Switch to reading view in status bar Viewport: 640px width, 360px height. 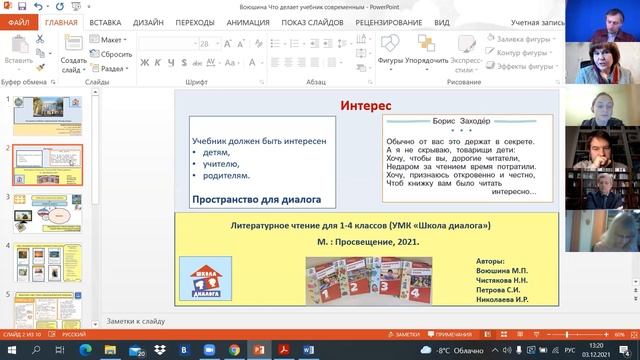coord(520,334)
